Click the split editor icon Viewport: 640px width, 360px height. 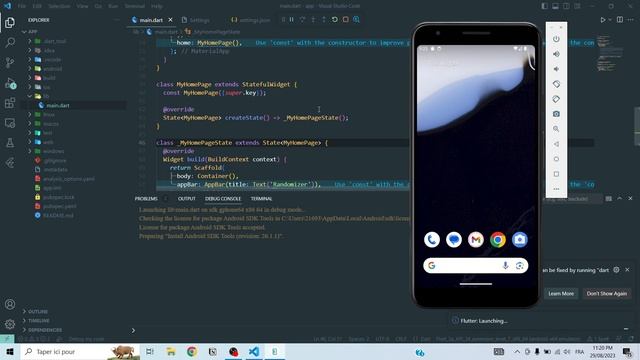point(620,20)
